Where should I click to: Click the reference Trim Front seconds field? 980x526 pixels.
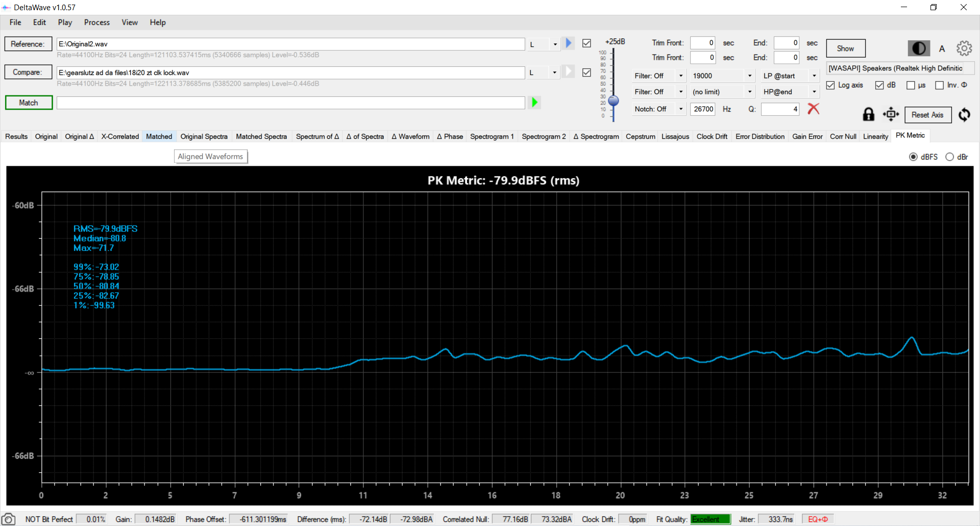coord(703,43)
